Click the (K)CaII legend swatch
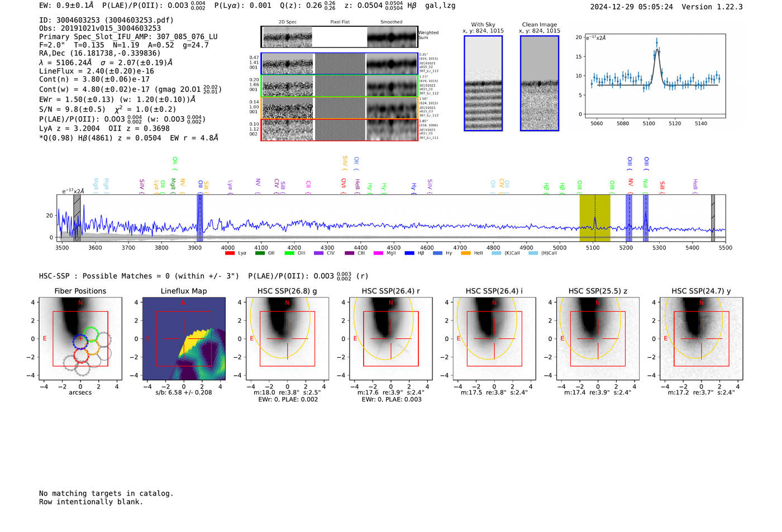 (497, 253)
